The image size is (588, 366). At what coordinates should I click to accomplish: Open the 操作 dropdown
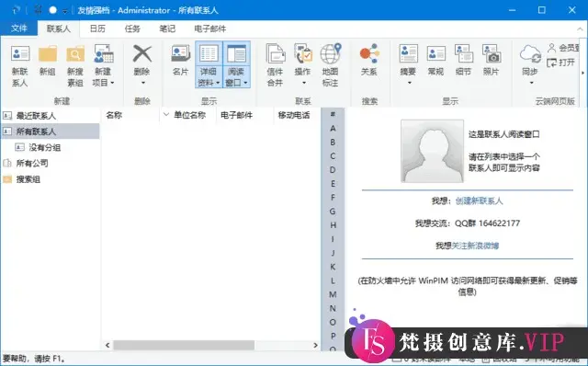[303, 64]
